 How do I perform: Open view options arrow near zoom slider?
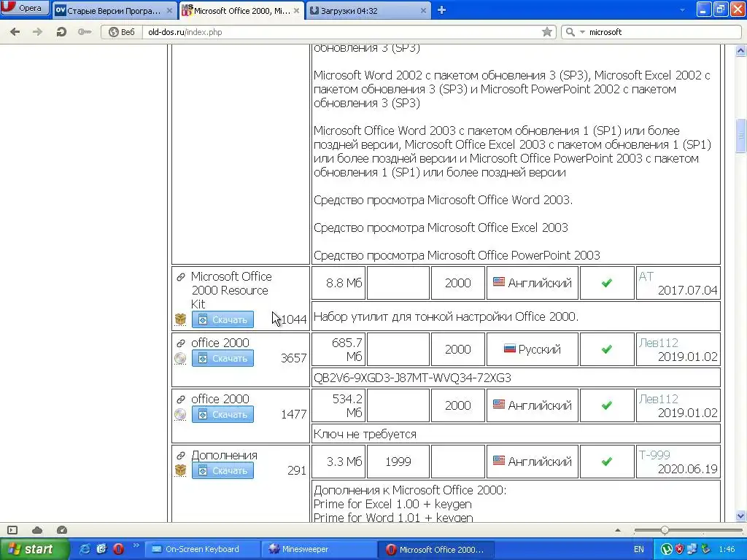pos(618,530)
